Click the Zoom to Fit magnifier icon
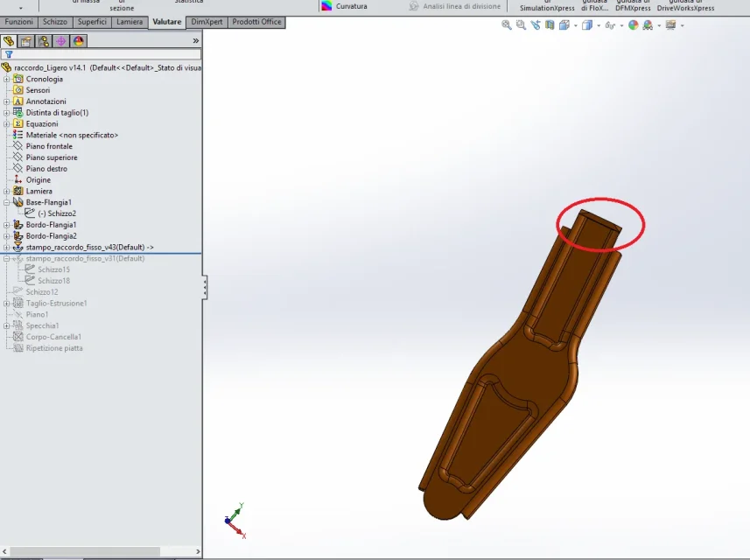 click(506, 24)
